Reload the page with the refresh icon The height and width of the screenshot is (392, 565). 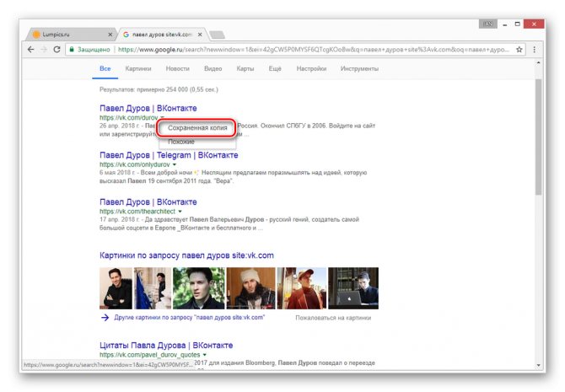pyautogui.click(x=56, y=50)
